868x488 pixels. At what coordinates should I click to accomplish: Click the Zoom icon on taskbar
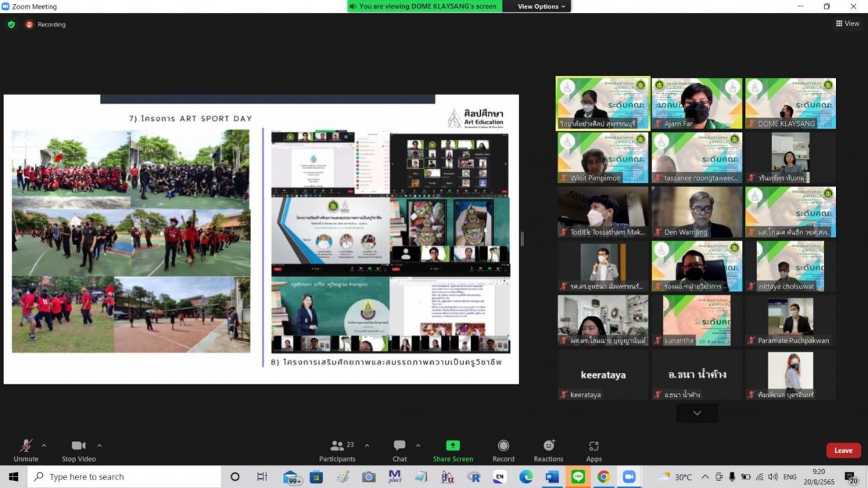(629, 476)
